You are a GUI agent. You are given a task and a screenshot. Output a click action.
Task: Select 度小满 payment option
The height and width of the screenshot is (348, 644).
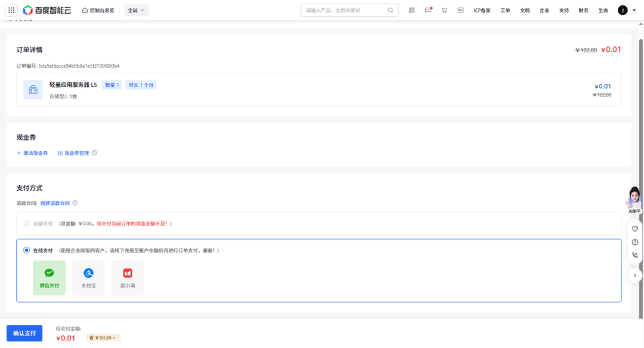pos(128,278)
